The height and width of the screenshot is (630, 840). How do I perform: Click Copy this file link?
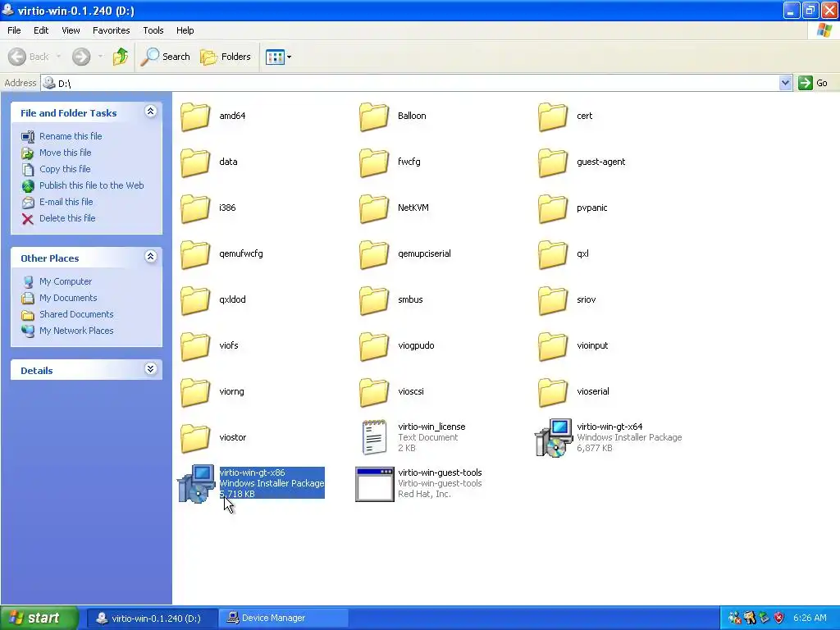pyautogui.click(x=65, y=169)
